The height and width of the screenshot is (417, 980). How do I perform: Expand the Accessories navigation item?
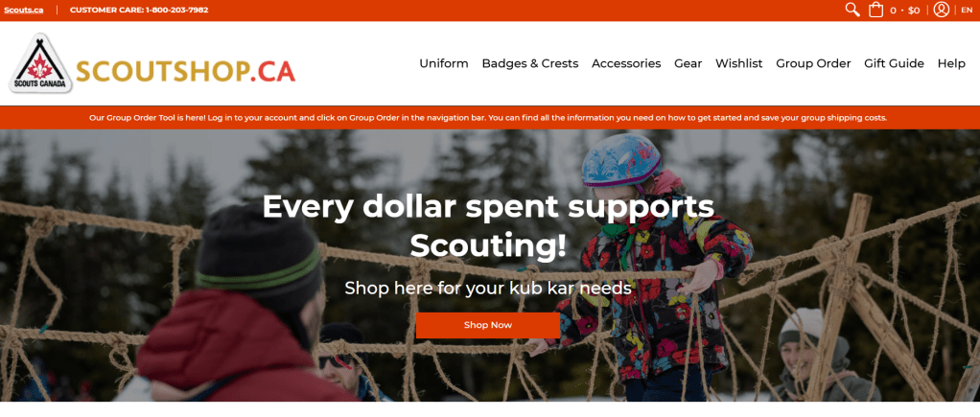tap(626, 63)
